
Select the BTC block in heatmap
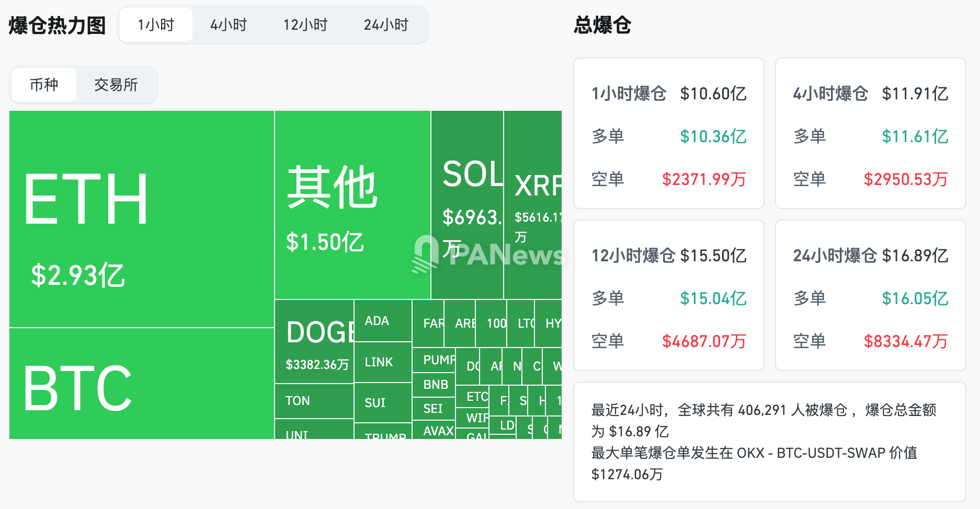point(141,384)
